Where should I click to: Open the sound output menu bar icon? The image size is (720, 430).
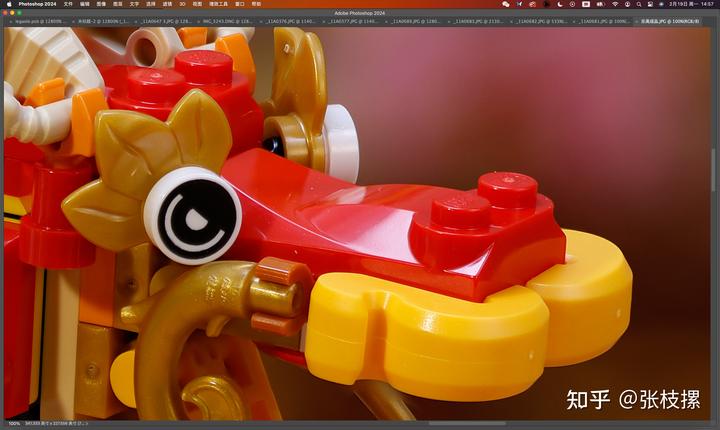tap(600, 4)
